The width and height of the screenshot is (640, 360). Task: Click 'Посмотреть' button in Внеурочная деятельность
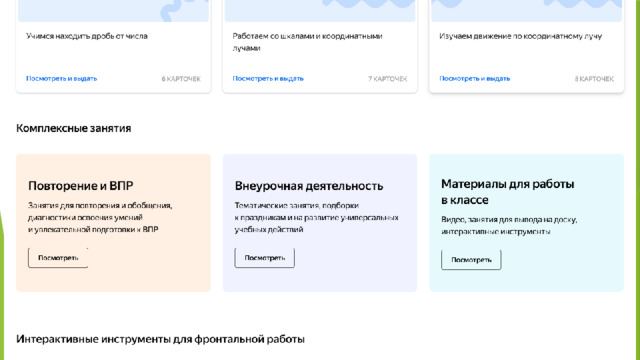[x=264, y=258]
